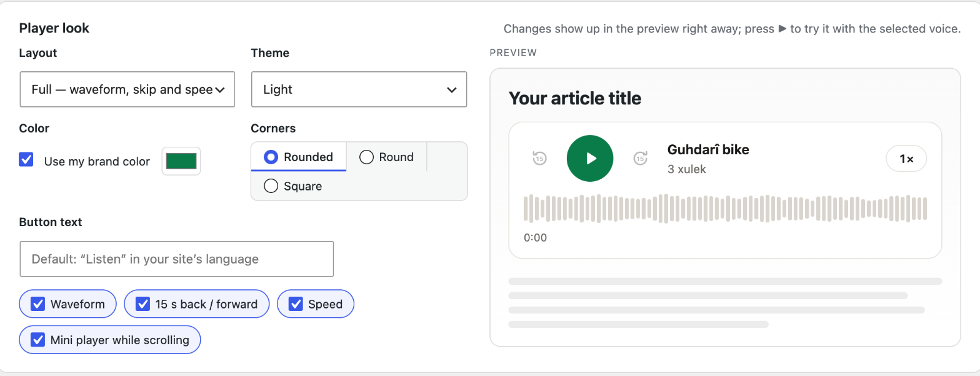Select the Square corners option
The width and height of the screenshot is (980, 376).
point(293,186)
